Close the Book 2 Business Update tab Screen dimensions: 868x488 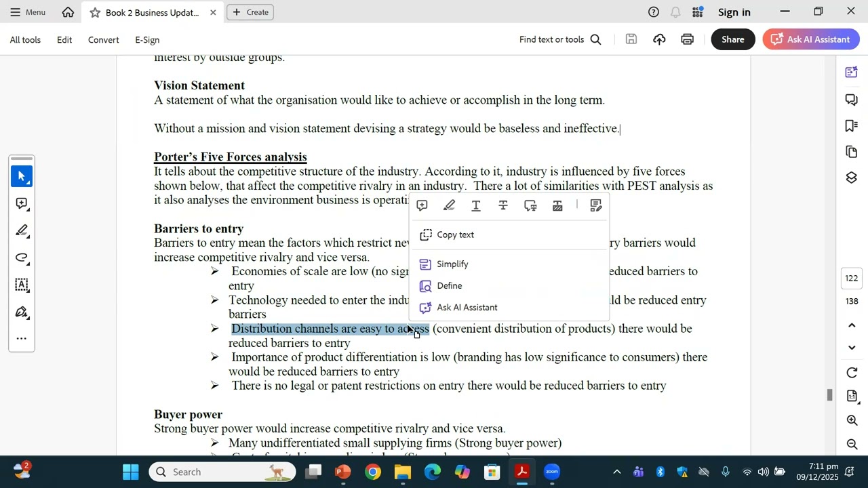click(x=213, y=12)
